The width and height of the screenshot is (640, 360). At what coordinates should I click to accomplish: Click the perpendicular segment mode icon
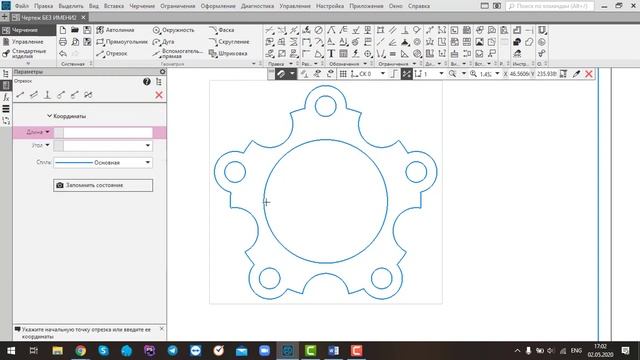(47, 95)
